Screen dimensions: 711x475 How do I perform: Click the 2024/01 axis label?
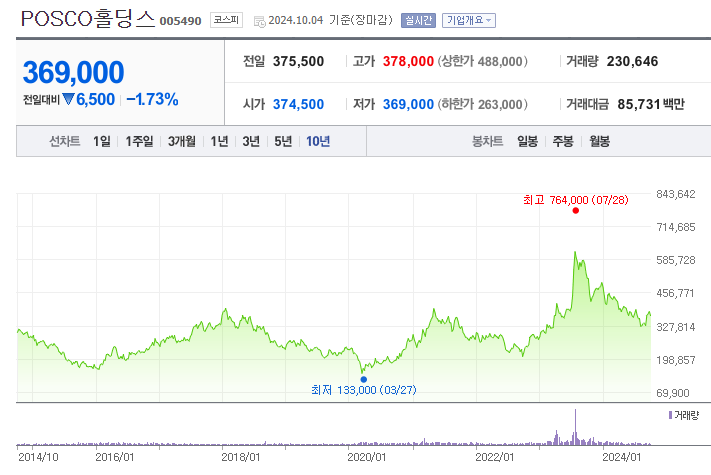[622, 457]
